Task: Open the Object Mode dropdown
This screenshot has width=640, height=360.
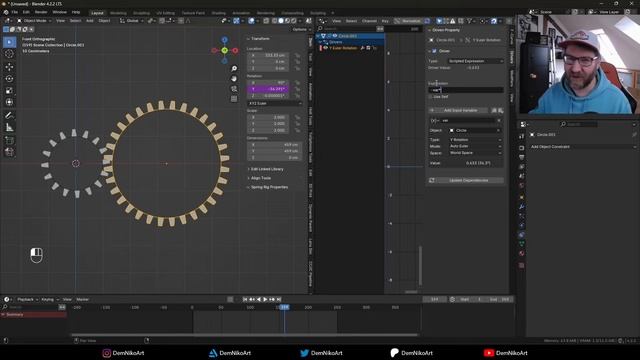Action: [34, 20]
